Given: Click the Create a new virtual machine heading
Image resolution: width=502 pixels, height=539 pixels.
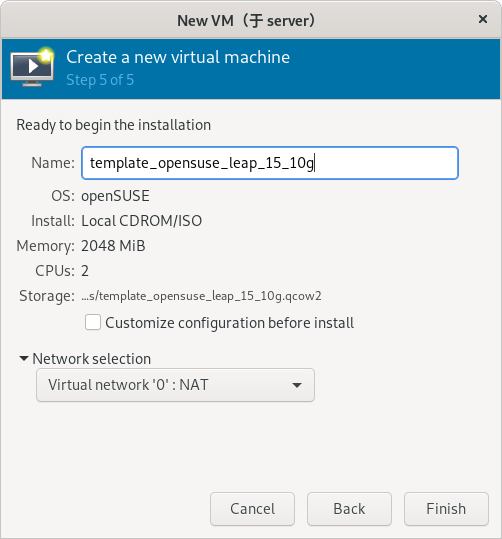Looking at the screenshot, I should [x=178, y=57].
